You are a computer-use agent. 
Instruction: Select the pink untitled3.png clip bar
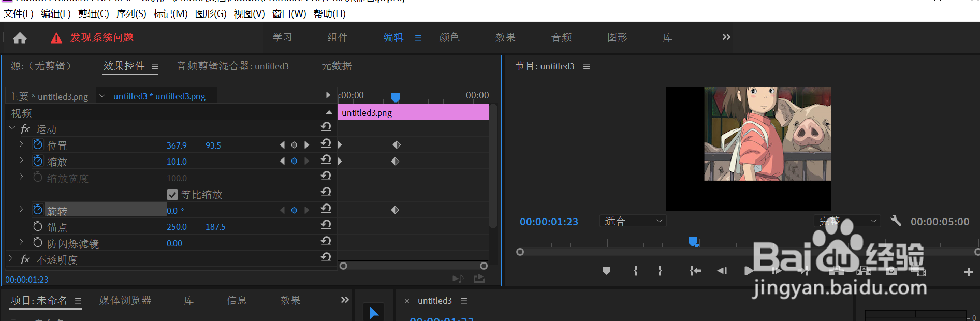pos(413,112)
